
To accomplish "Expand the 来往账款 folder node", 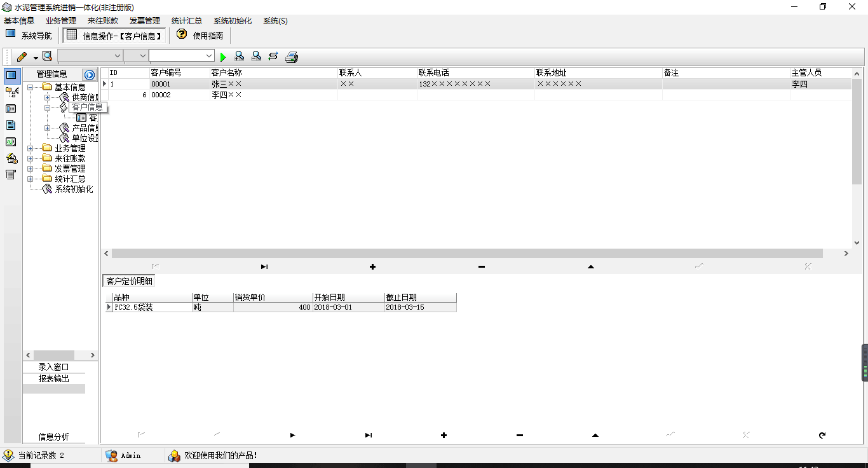I will pos(30,158).
